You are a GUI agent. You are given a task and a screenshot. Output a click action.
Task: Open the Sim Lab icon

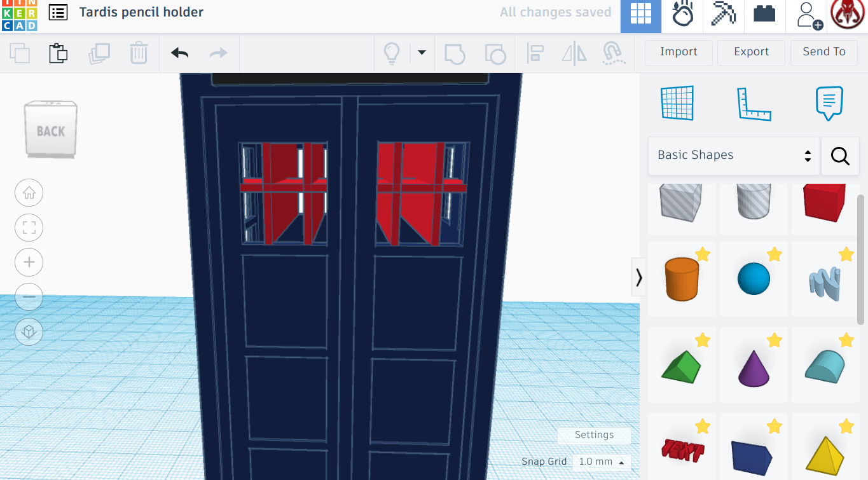pyautogui.click(x=682, y=14)
